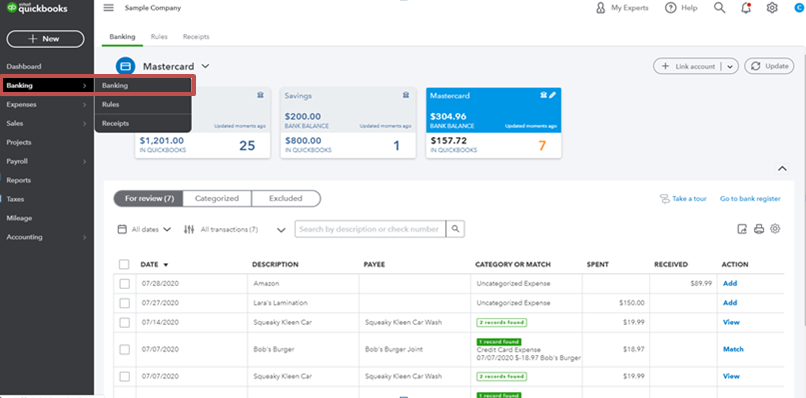Follow the Go to bank register link
The width and height of the screenshot is (806, 398).
click(x=750, y=198)
